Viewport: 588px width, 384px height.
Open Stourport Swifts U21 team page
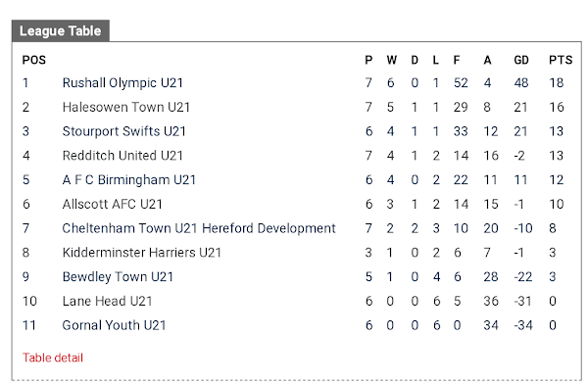(x=124, y=131)
